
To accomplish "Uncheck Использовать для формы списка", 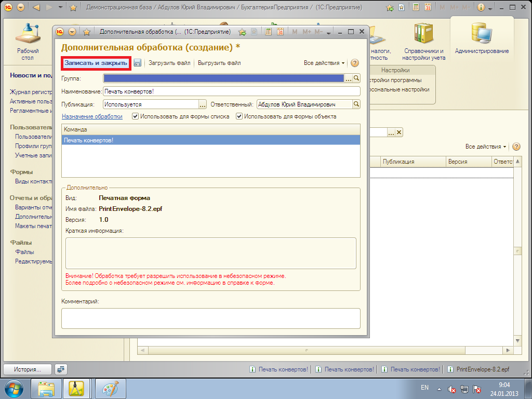I will point(135,116).
